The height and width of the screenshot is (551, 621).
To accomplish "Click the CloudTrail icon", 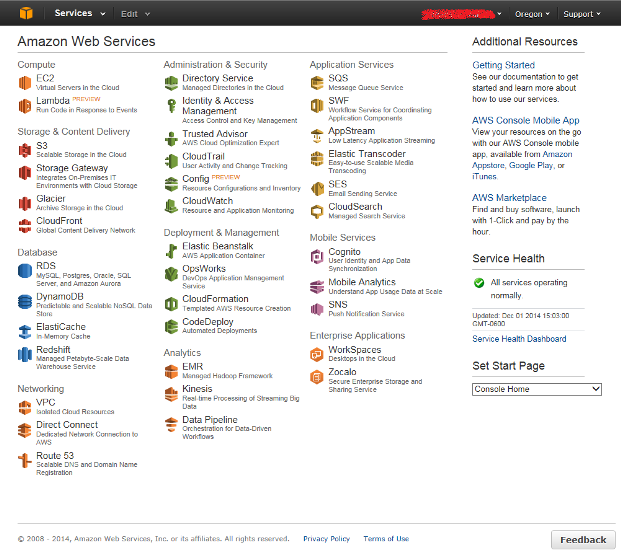I will 171,161.
